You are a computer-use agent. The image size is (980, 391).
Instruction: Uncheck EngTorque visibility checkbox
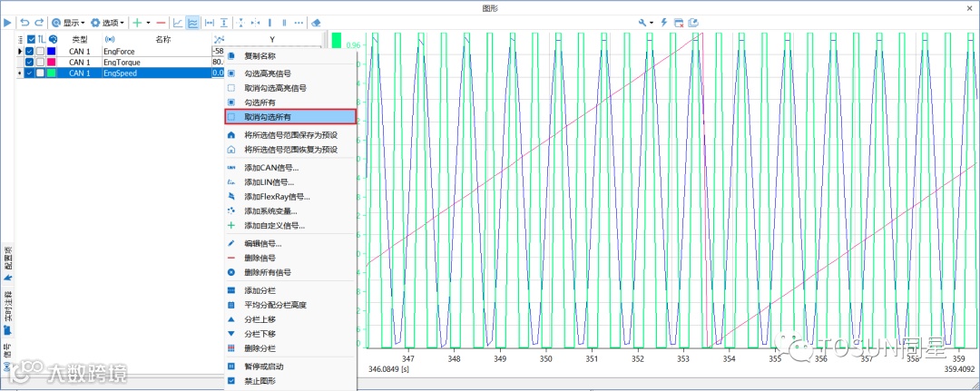pyautogui.click(x=29, y=63)
